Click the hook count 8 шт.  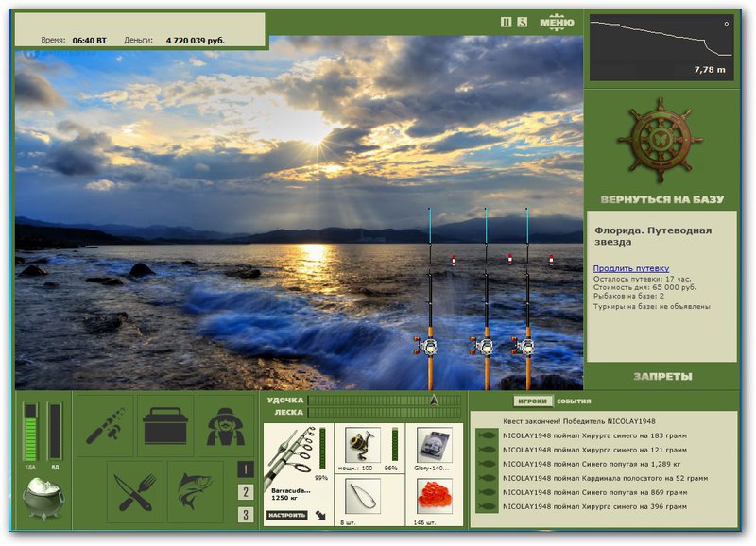348,522
